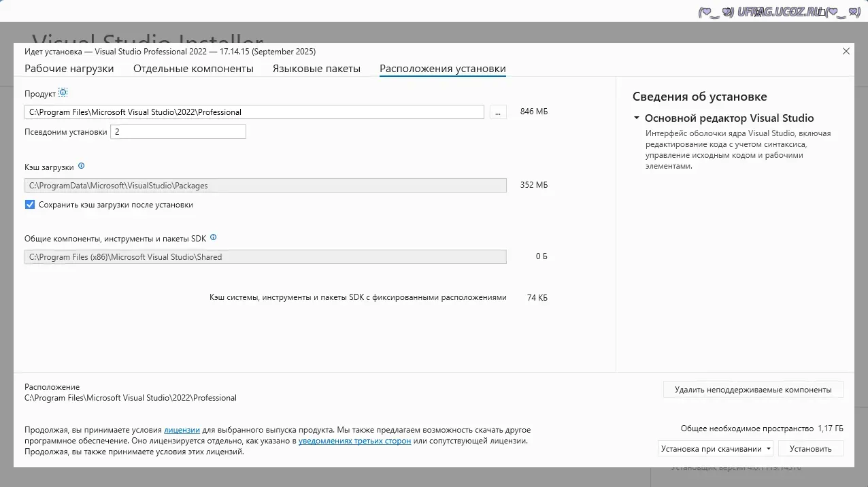Screen dimensions: 868x487
Task: Open the Установка при скачивании dropdown
Action: pos(716,449)
